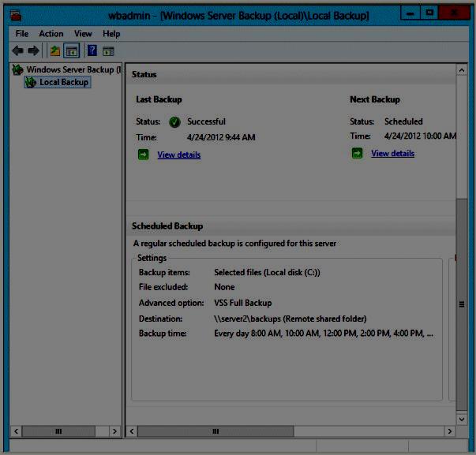Click the 'Successful' status text
Screen dimensions: 476x455
206,121
